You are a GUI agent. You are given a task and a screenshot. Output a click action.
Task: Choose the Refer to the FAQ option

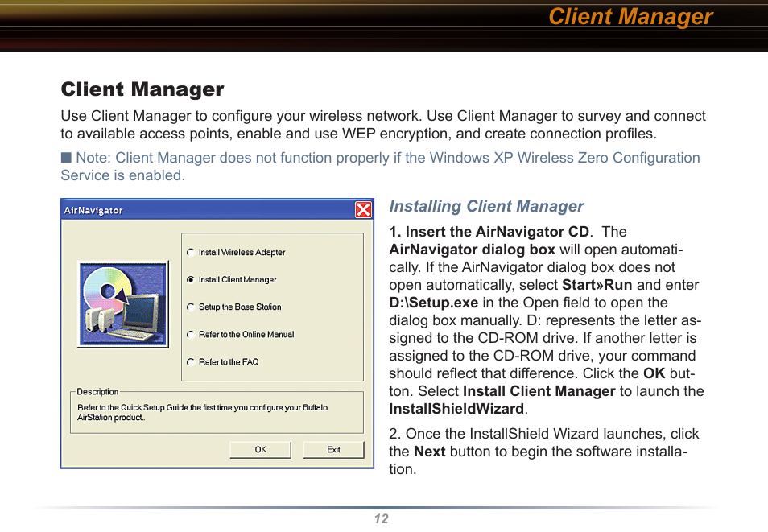click(x=223, y=362)
